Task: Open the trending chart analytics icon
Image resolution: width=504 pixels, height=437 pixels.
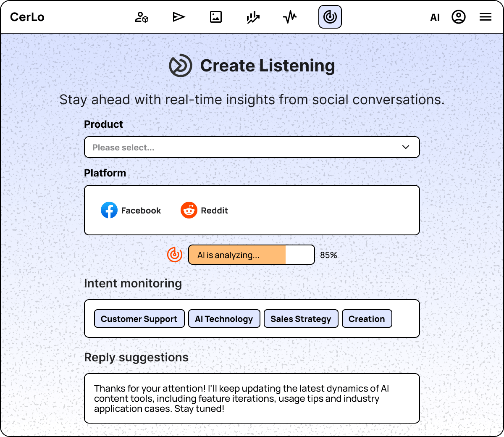Action: (253, 17)
